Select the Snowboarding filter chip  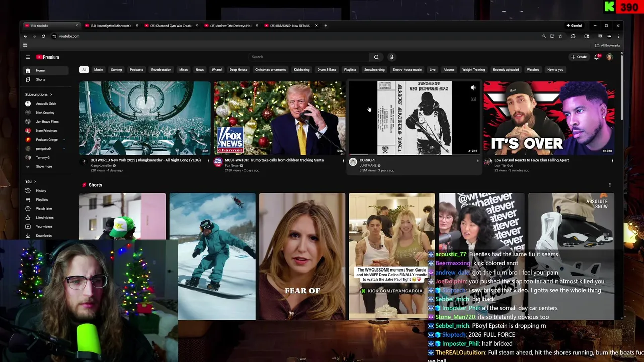click(x=374, y=70)
